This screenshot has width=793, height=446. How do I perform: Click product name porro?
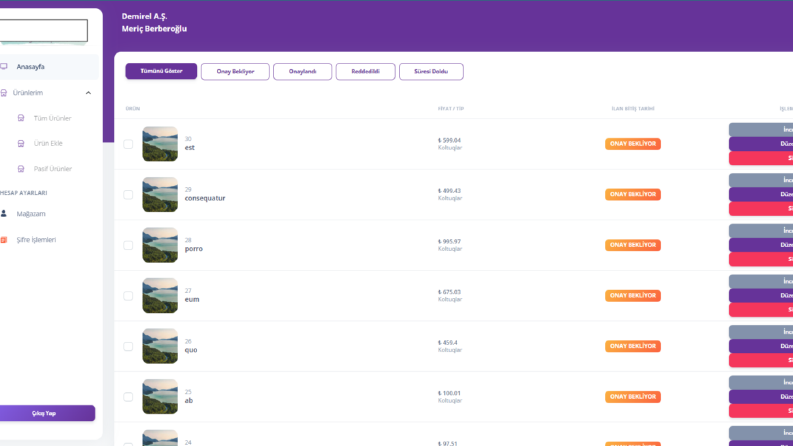[x=194, y=249]
